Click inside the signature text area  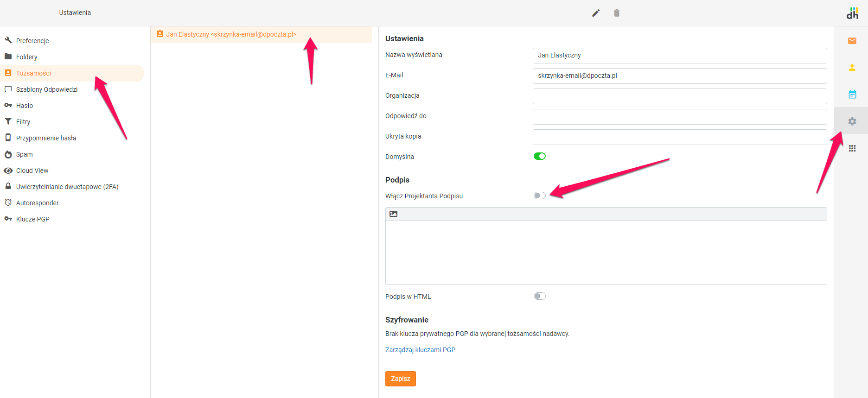click(x=606, y=253)
